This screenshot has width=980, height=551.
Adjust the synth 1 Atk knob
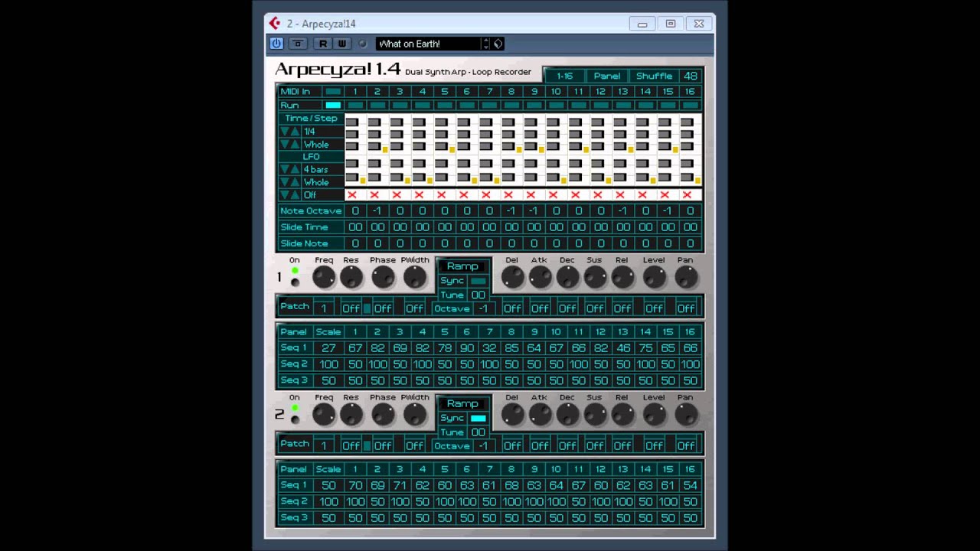point(540,278)
